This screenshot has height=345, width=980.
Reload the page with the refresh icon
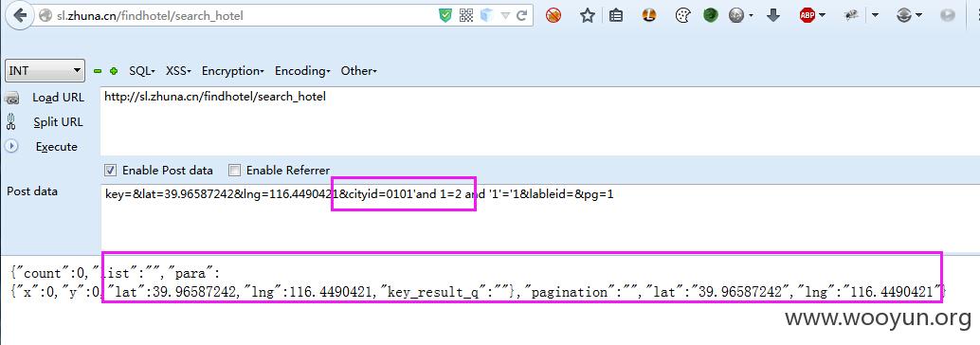pyautogui.click(x=521, y=16)
